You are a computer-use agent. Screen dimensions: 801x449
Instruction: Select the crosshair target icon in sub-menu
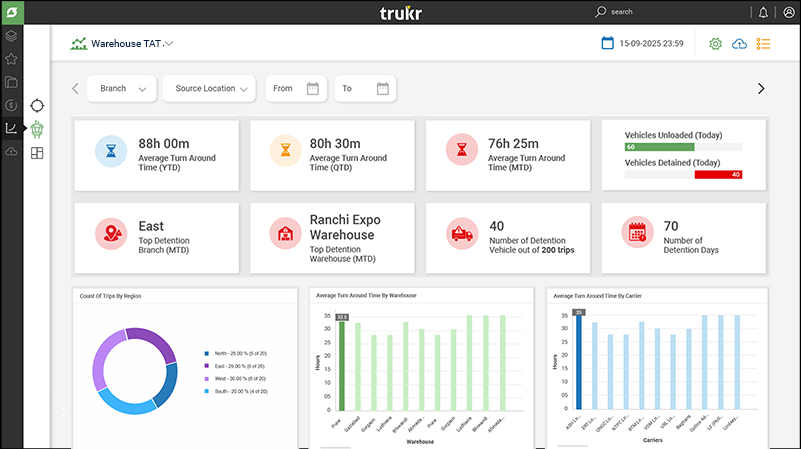point(37,105)
